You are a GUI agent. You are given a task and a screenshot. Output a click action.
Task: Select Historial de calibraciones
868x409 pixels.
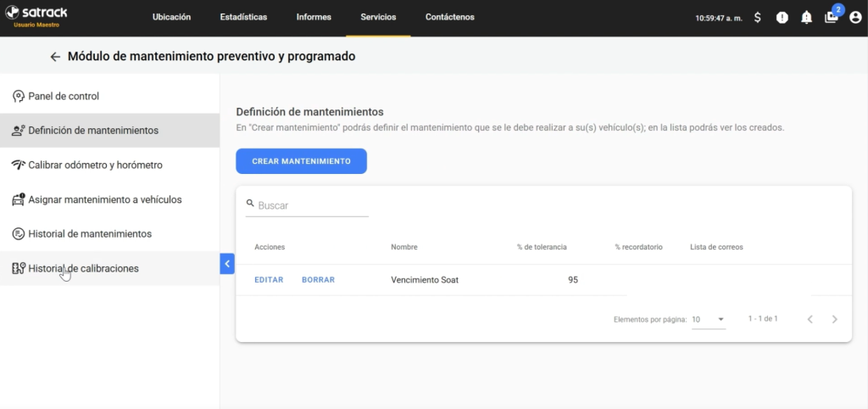[109, 268]
